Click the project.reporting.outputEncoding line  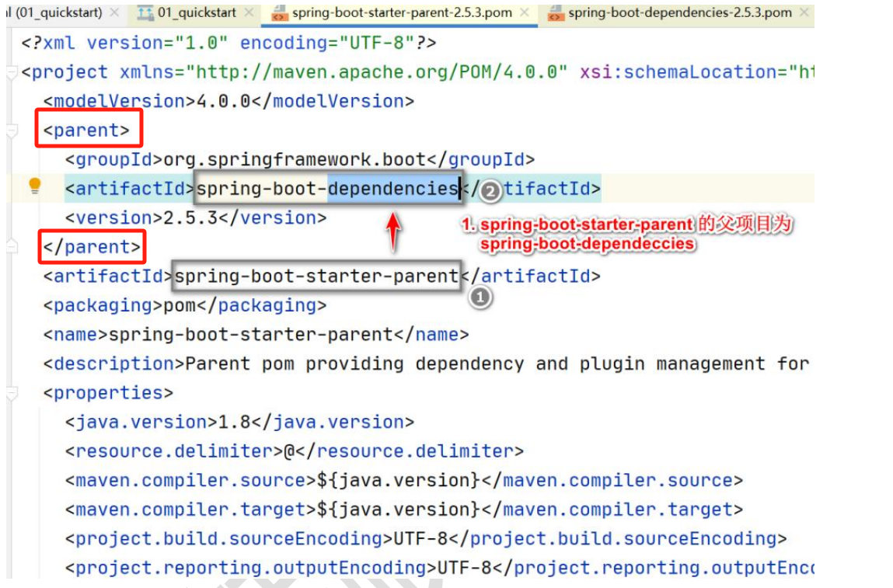[440, 568]
